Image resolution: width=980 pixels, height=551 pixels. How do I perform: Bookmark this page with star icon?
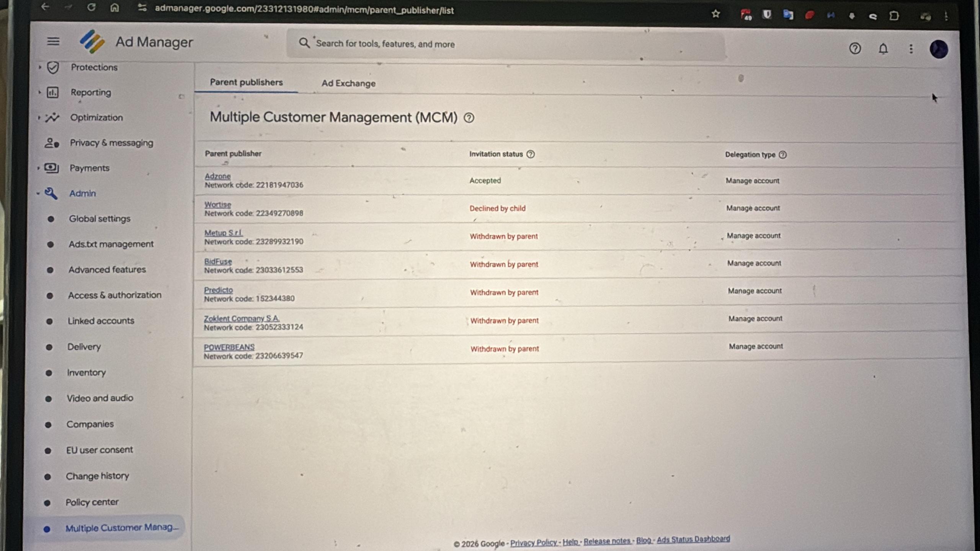pos(715,14)
